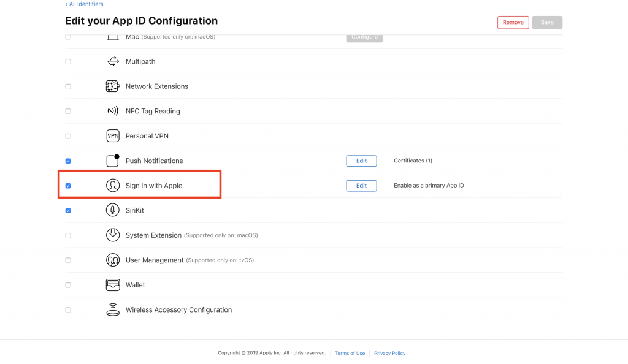Click the Wallet capability icon

coord(113,285)
